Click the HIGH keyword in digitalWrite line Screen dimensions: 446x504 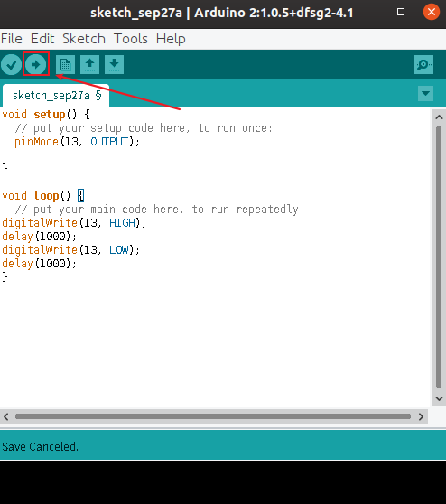tap(123, 223)
